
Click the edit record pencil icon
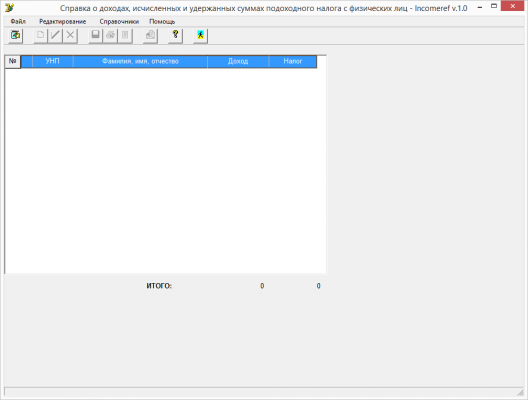point(55,35)
